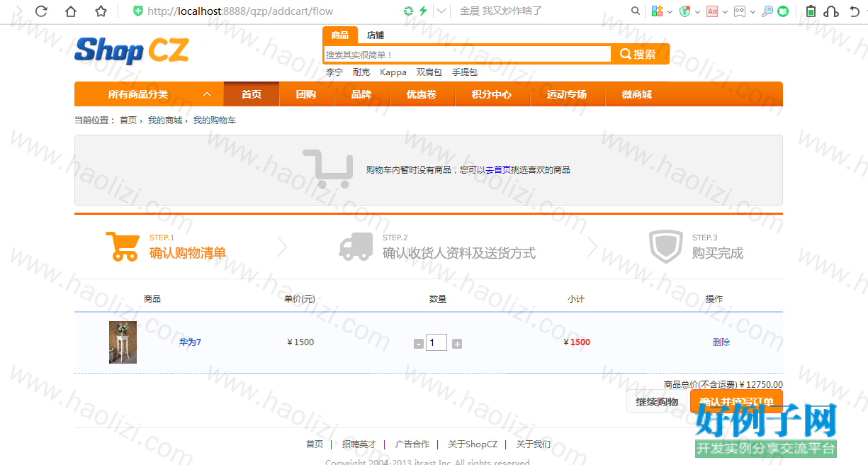Click the orange step 1 cart icon
The height and width of the screenshot is (465, 868).
point(122,246)
